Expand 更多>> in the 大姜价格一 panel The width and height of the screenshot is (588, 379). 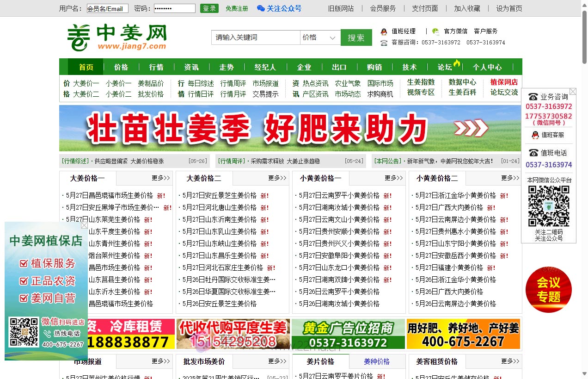tap(161, 178)
